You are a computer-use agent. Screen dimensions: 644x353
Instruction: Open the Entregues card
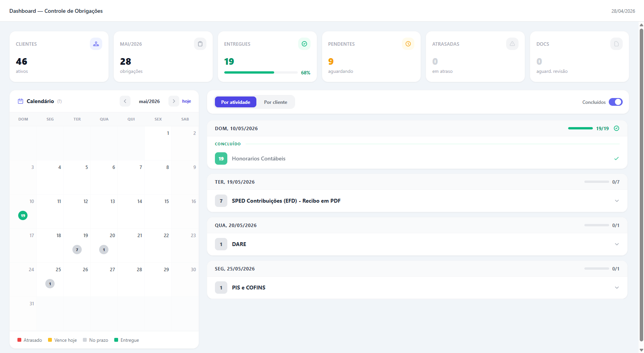(x=267, y=57)
